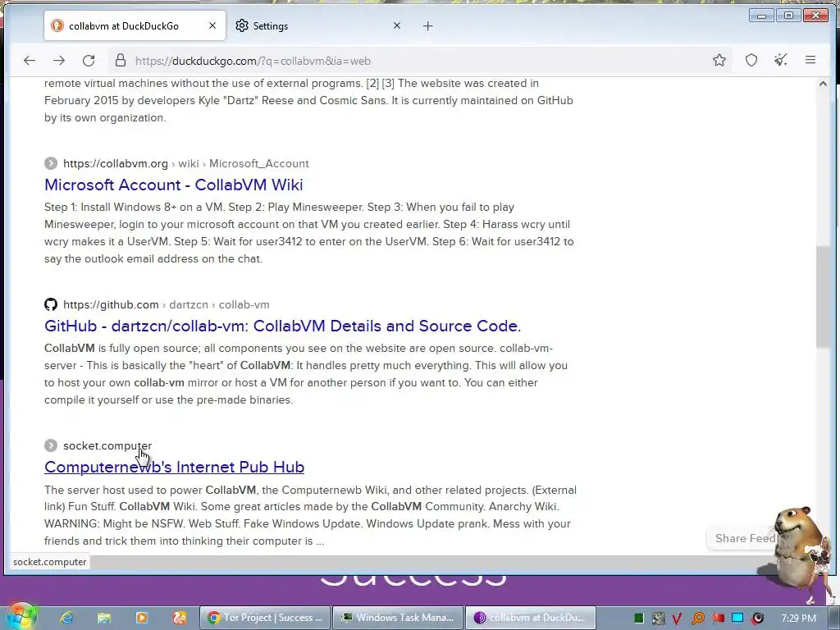This screenshot has width=840, height=630.
Task: Go back to the previous page
Action: 30,61
